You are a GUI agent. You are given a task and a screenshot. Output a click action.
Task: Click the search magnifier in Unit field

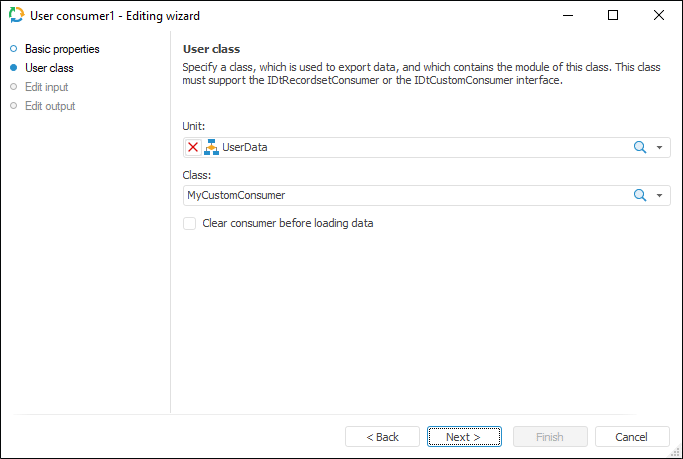coord(640,147)
